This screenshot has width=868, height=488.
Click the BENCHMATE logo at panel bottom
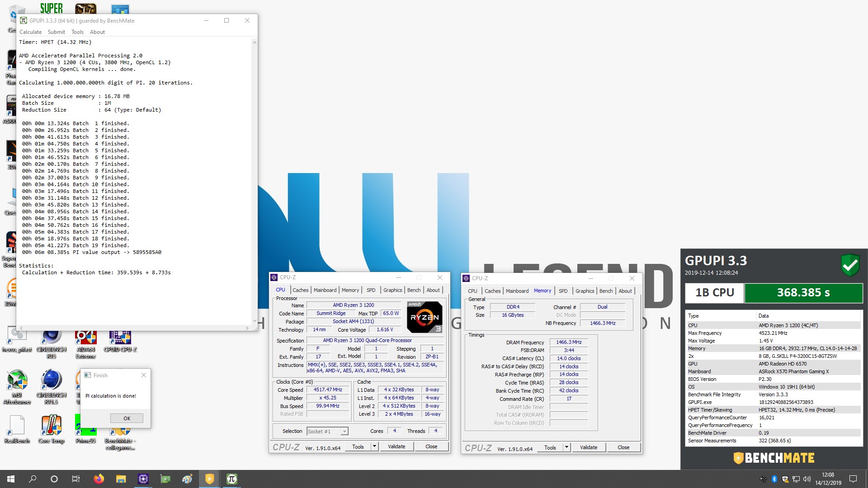(774, 458)
